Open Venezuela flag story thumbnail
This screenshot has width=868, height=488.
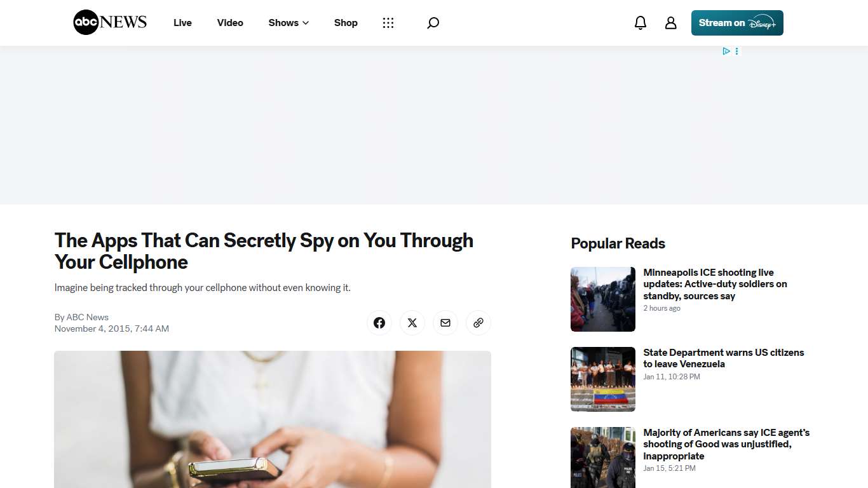click(x=603, y=379)
